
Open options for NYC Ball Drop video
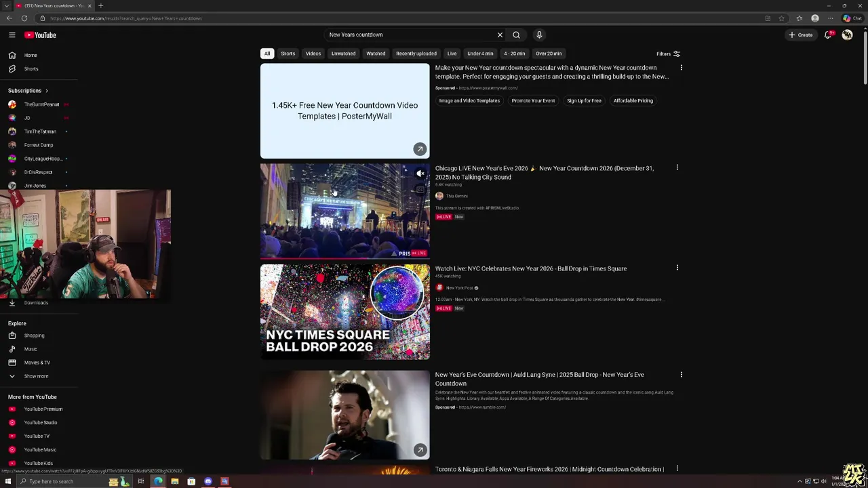point(677,268)
